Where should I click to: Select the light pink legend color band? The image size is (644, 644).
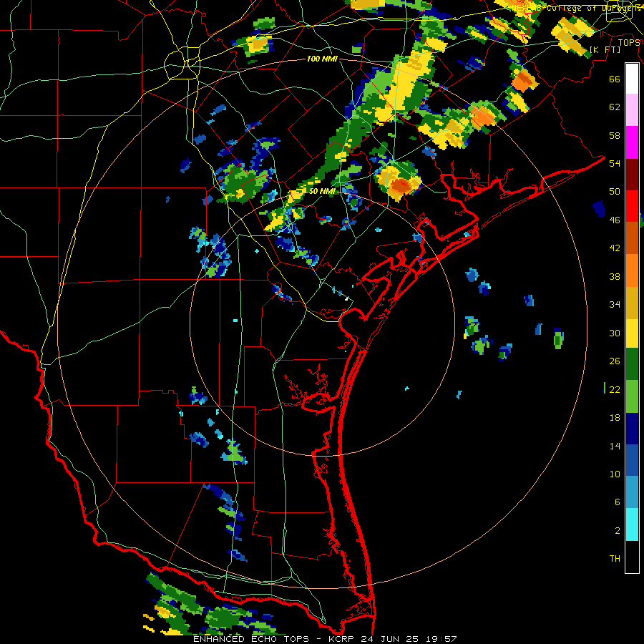click(632, 110)
